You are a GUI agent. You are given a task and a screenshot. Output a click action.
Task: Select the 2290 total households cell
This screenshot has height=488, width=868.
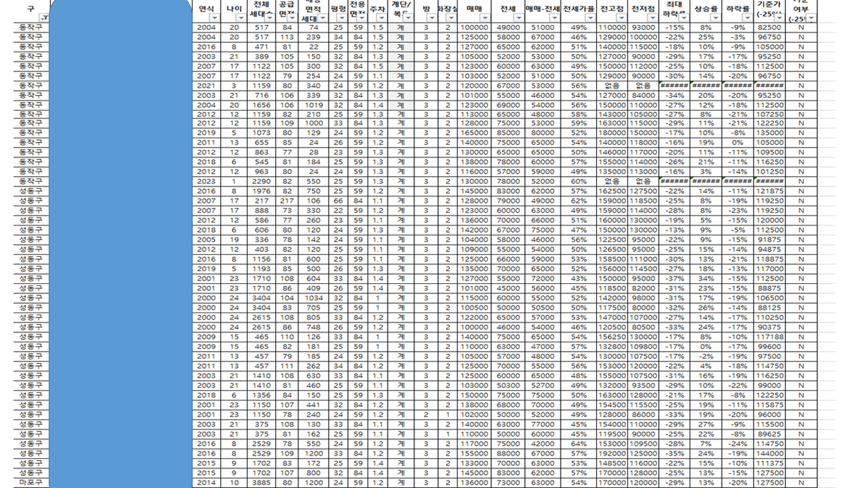(x=262, y=182)
